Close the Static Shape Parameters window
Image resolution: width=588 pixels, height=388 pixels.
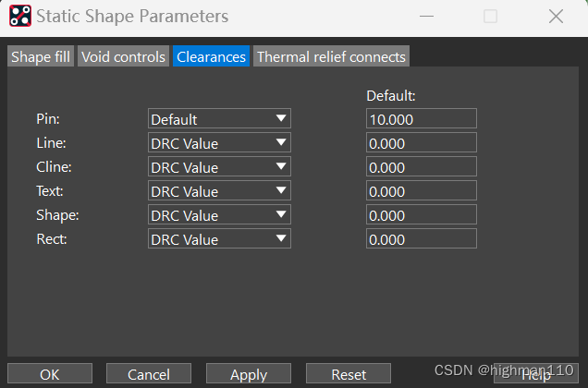[x=556, y=17]
